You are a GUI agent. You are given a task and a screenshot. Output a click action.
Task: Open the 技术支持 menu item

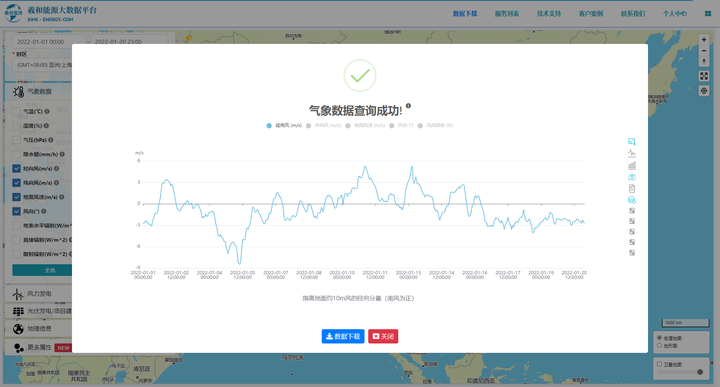click(549, 14)
